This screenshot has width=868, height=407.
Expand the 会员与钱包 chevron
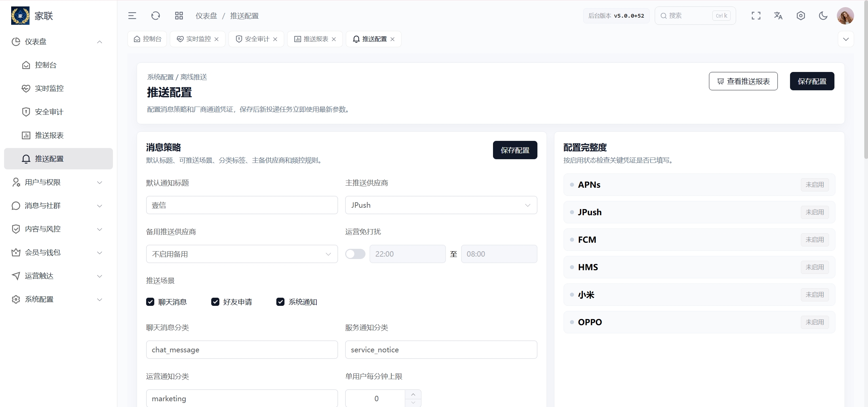coord(100,253)
